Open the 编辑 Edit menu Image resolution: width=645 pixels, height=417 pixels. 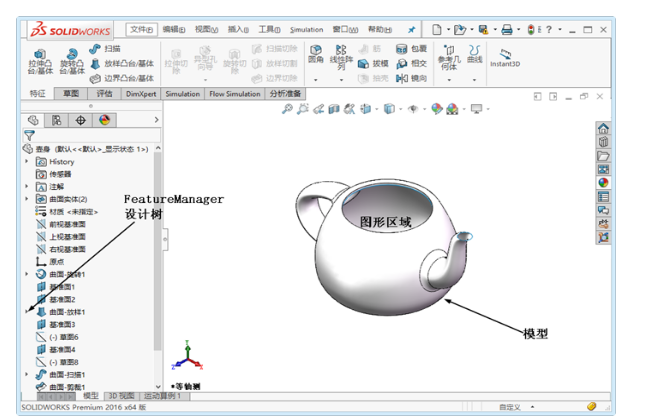point(174,30)
